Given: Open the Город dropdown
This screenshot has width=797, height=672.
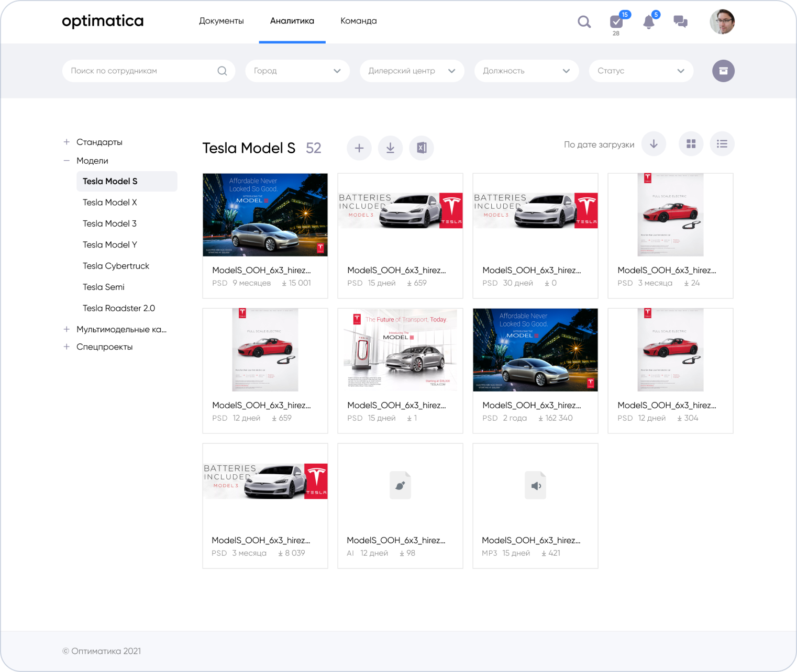Looking at the screenshot, I should 297,71.
